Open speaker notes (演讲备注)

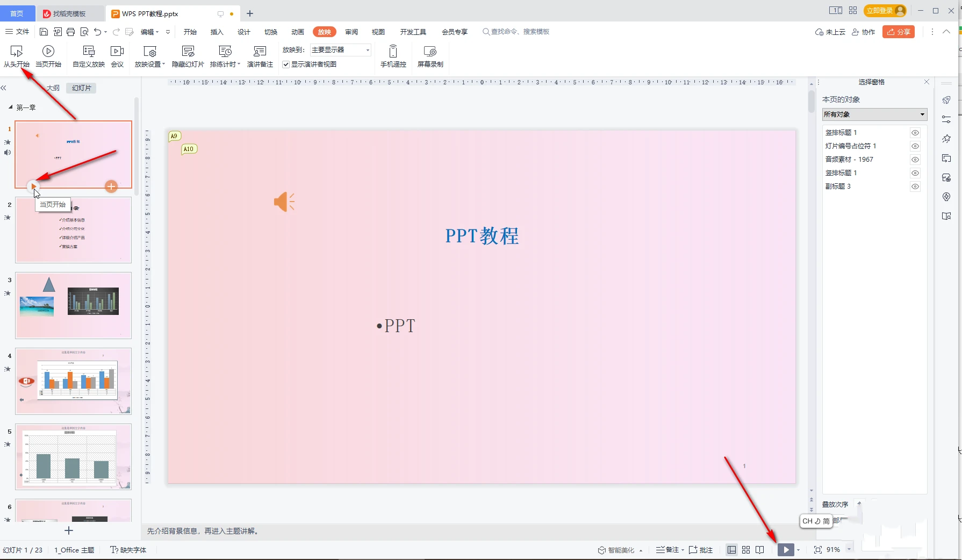(260, 56)
